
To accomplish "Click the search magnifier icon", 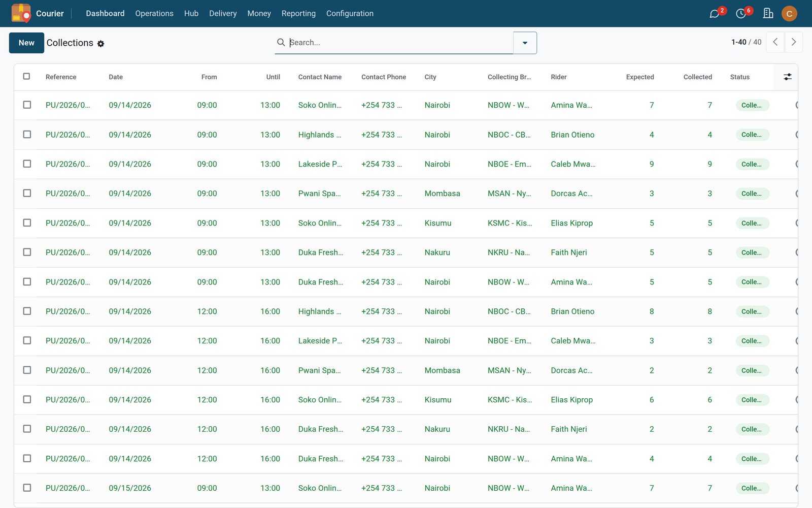I will click(281, 42).
